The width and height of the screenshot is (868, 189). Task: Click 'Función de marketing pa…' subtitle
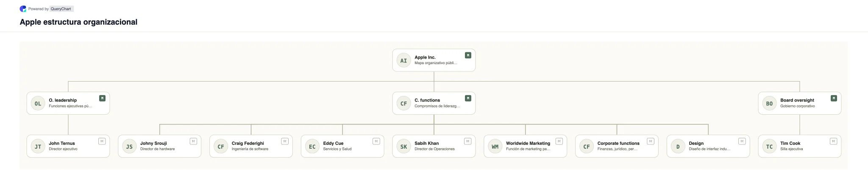pos(528,149)
